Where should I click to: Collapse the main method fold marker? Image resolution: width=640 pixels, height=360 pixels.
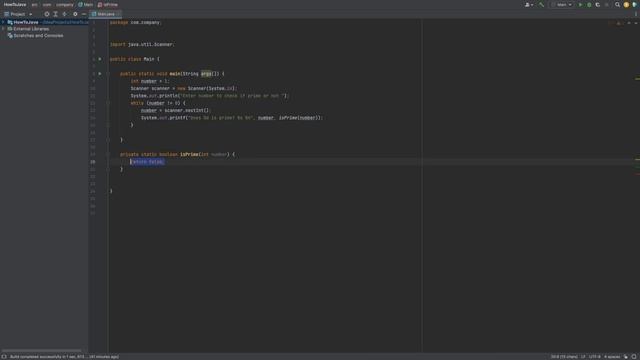click(x=108, y=74)
